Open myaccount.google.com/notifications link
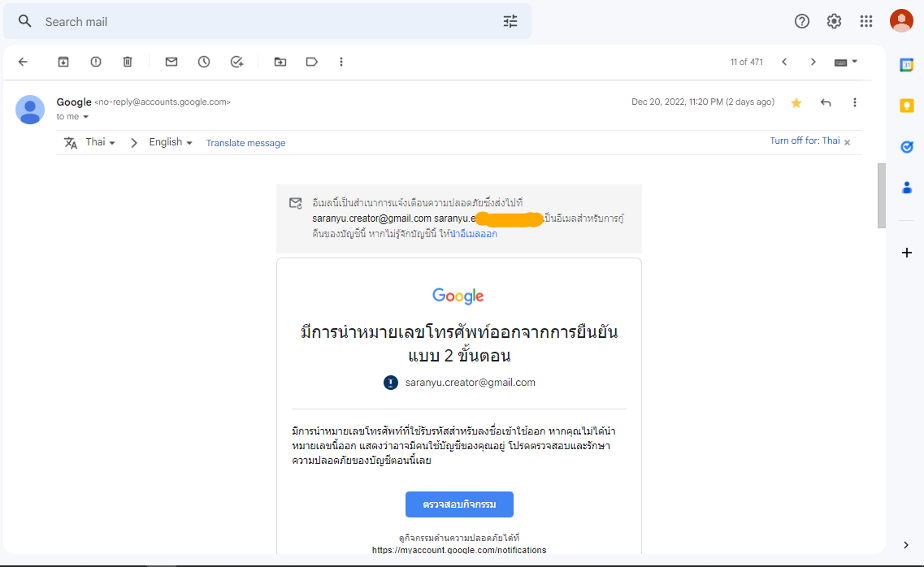This screenshot has height=567, width=924. [x=459, y=550]
